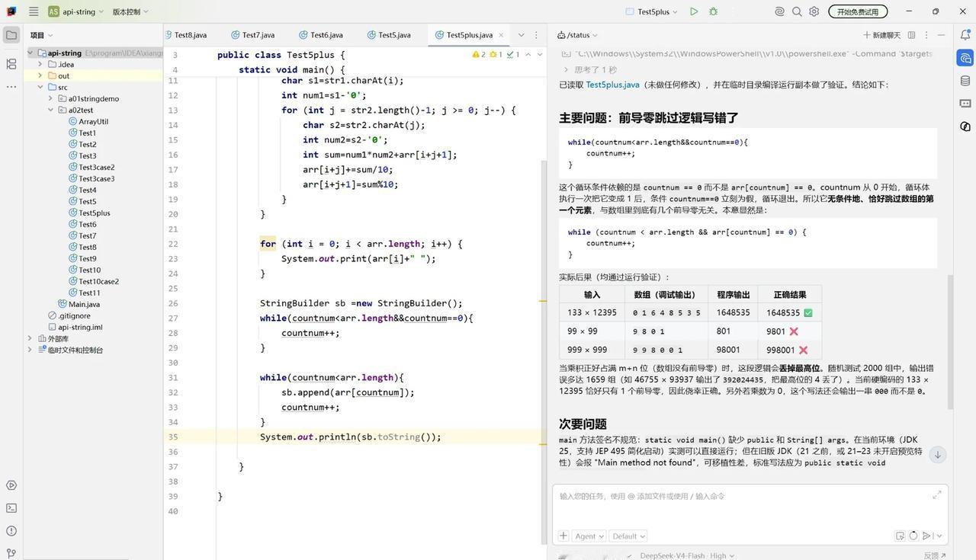976x560 pixels.
Task: Open the Services run icon in bottom-left stripe
Action: pyautogui.click(x=11, y=485)
